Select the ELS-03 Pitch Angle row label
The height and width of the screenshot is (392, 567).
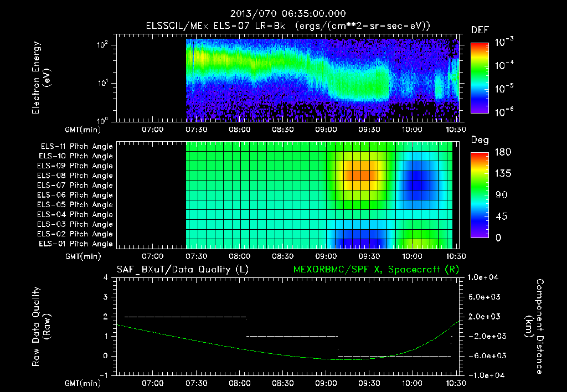click(x=75, y=224)
